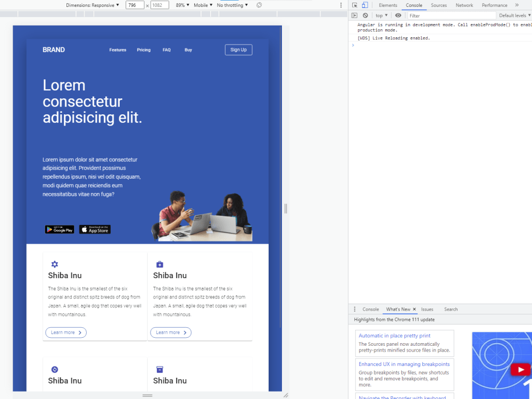
Task: Select the inspect element cursor tool
Action: click(x=354, y=5)
